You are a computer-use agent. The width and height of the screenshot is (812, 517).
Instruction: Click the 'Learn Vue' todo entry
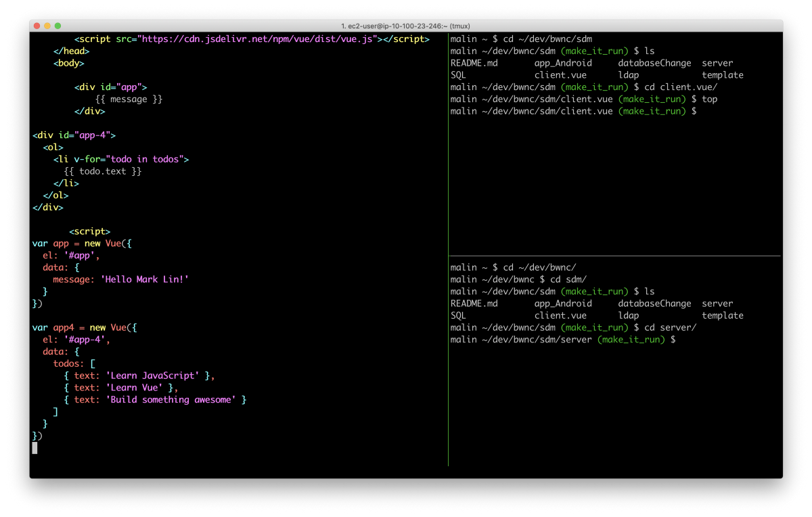[x=121, y=388]
